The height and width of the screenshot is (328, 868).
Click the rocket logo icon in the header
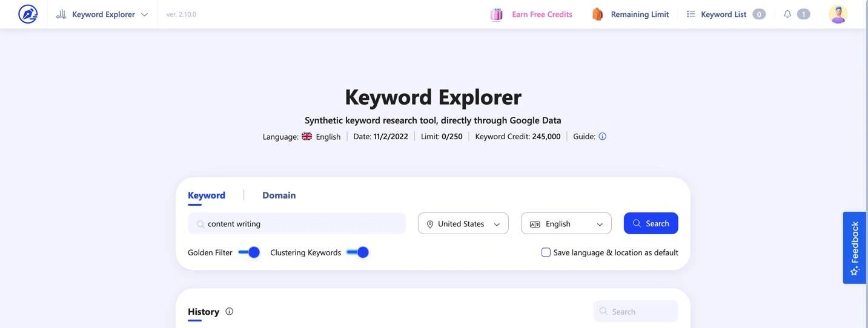28,14
